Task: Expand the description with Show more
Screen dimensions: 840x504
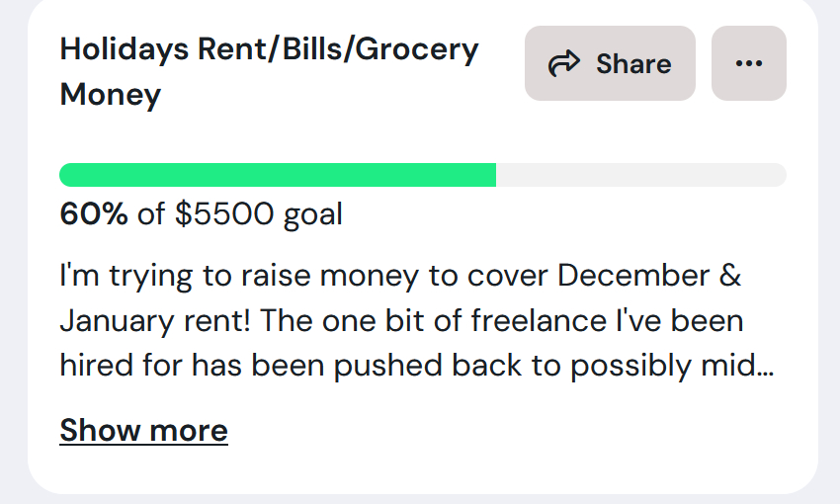Action: click(x=143, y=430)
